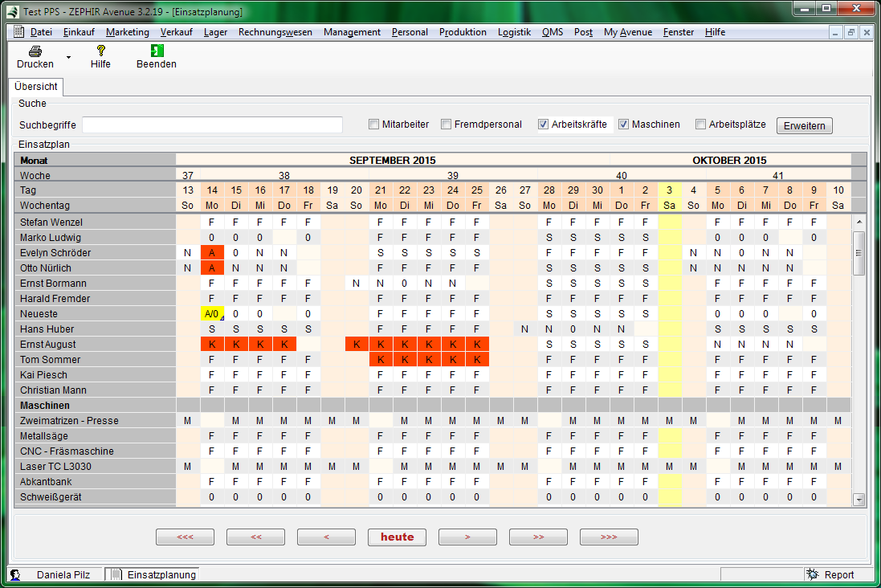Expand search options with Erweitern
The image size is (881, 588).
(x=804, y=126)
